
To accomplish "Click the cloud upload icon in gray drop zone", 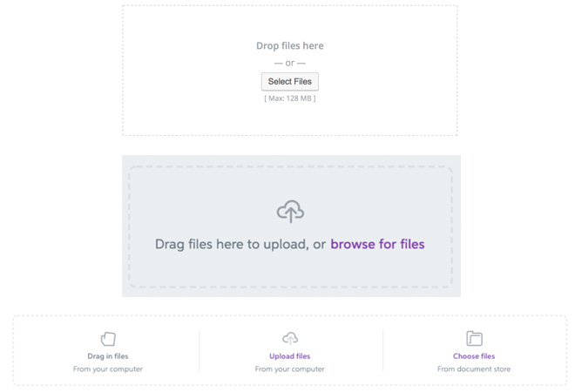I will coord(290,212).
